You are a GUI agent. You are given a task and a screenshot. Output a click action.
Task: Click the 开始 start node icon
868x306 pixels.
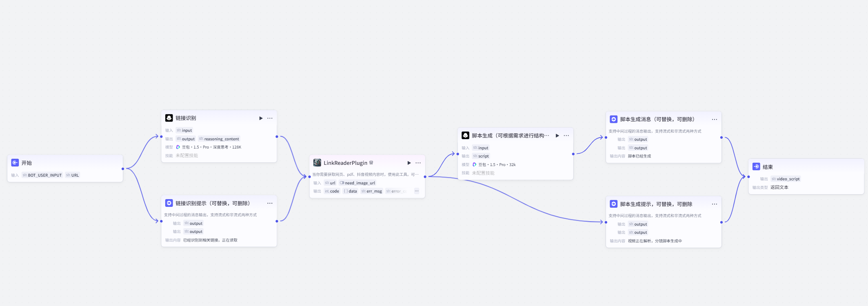pyautogui.click(x=15, y=163)
